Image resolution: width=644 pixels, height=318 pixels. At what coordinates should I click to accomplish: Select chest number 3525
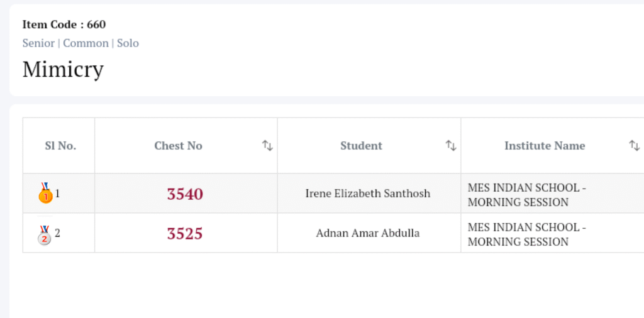click(185, 234)
